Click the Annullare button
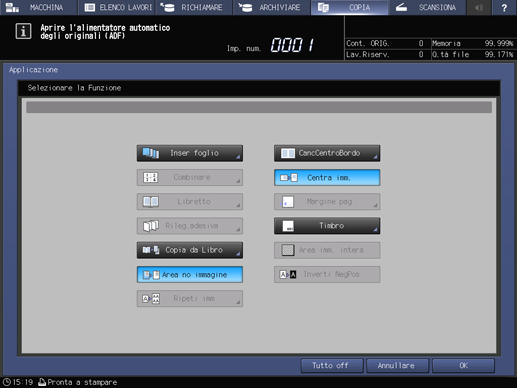517x388 pixels. [397, 366]
